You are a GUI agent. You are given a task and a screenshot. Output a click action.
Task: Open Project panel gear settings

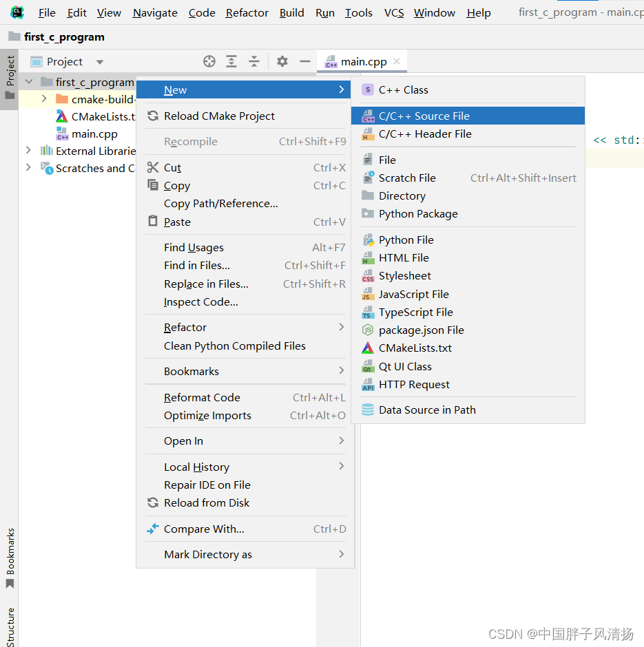(282, 61)
